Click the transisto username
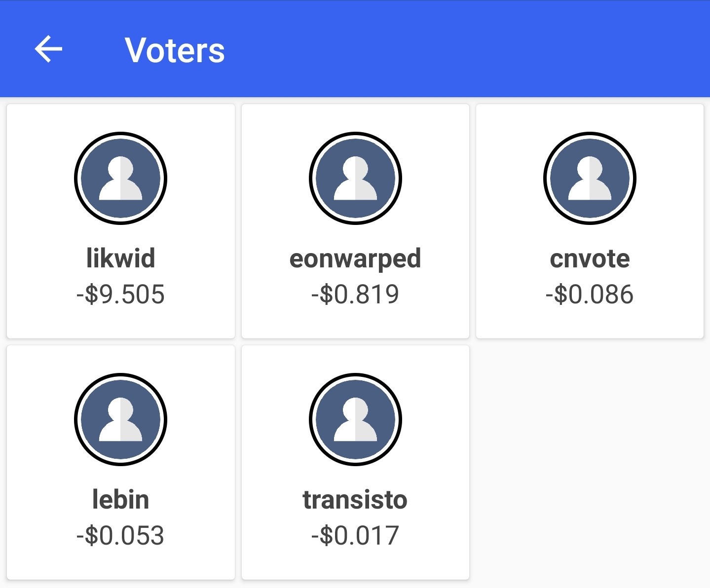This screenshot has height=588, width=710. pyautogui.click(x=355, y=499)
